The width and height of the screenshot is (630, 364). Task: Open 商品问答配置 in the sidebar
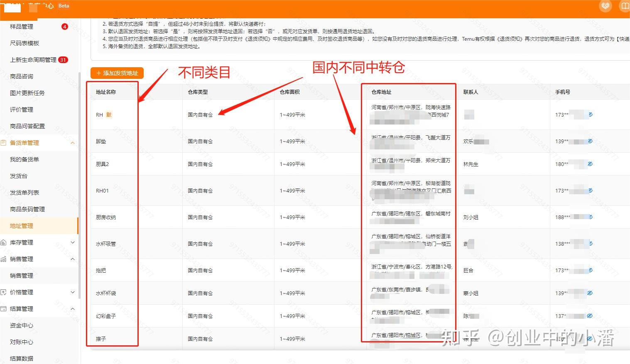[x=27, y=126]
